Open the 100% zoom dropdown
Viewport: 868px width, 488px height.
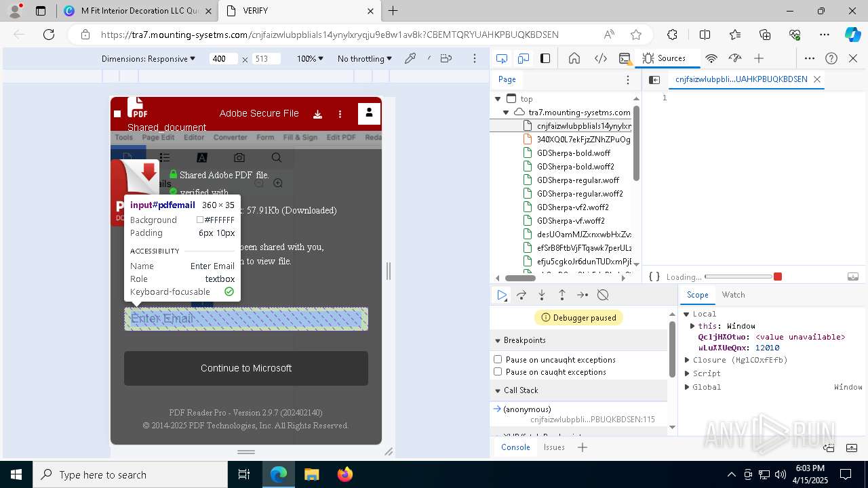(310, 59)
